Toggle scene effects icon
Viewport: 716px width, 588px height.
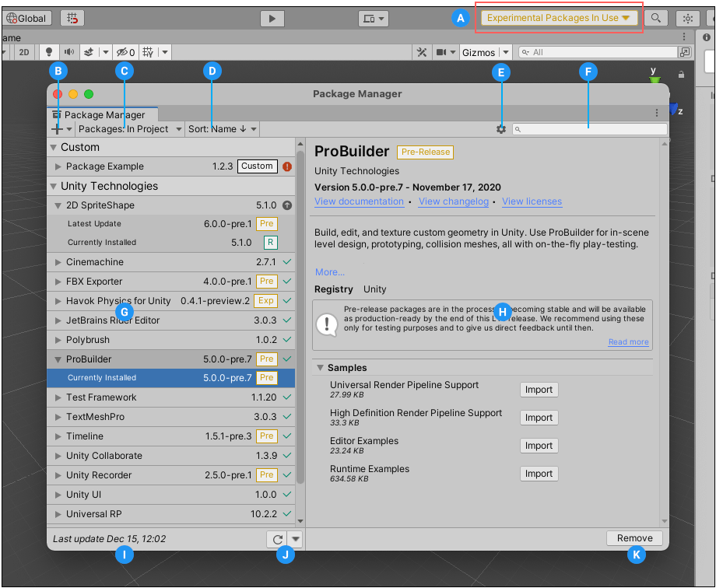tap(89, 53)
